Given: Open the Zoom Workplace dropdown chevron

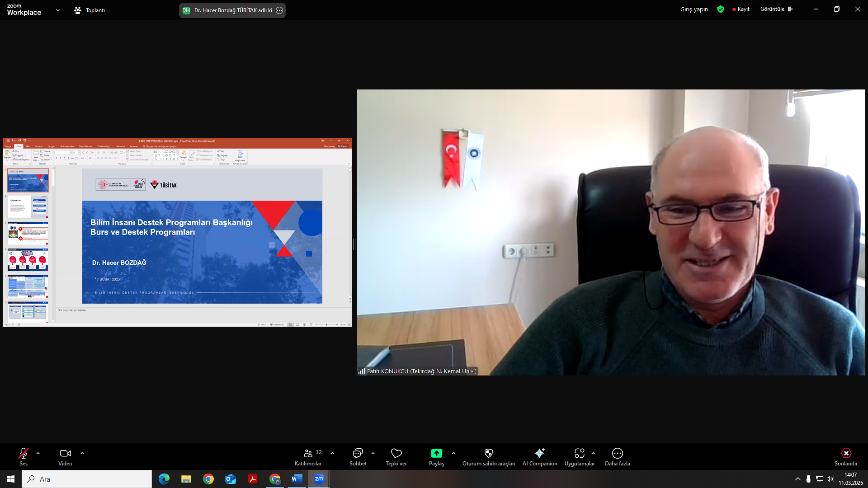Looking at the screenshot, I should [58, 10].
